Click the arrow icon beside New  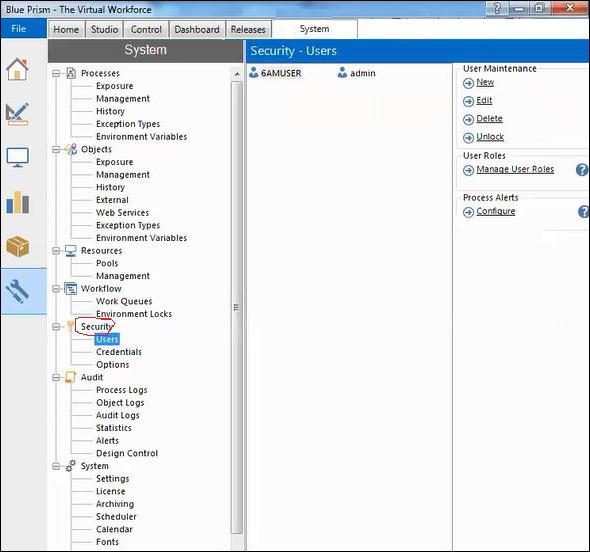coord(468,83)
